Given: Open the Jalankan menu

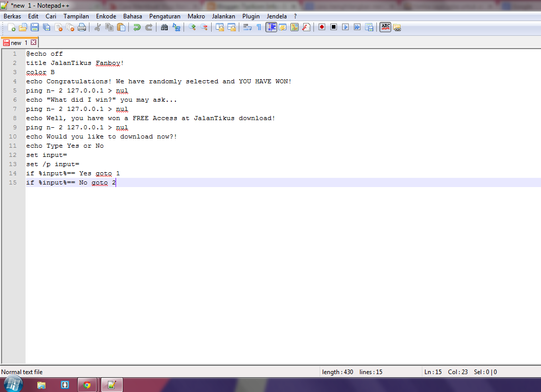Looking at the screenshot, I should click(223, 16).
